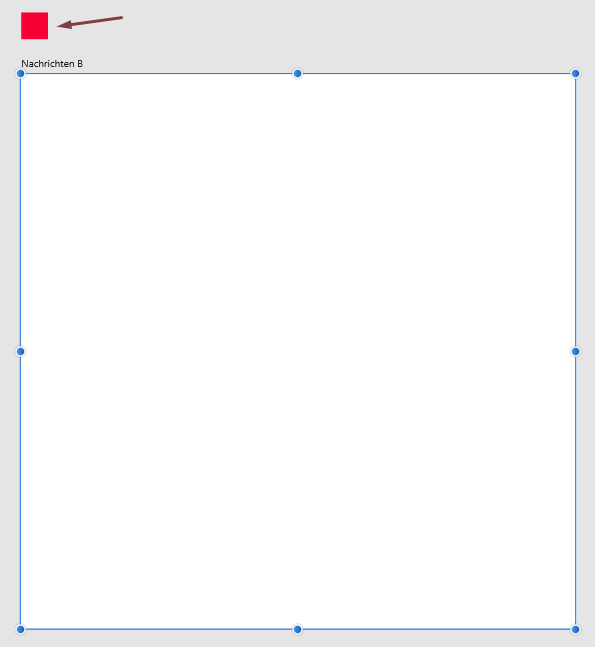Click frame's right border above the middle handle
This screenshot has height=647, width=595.
575,213
